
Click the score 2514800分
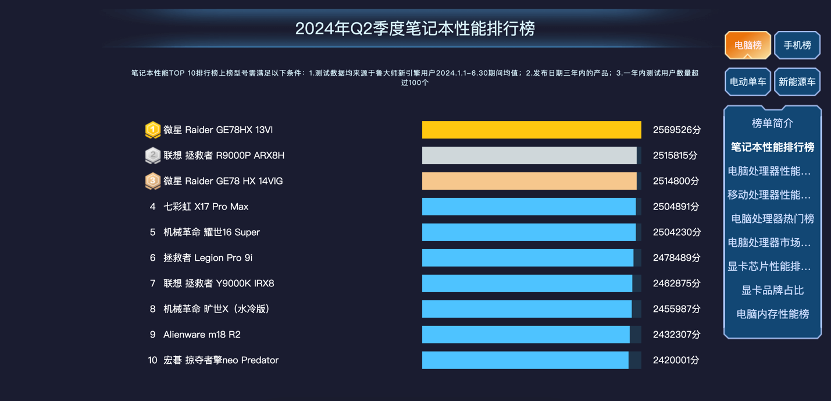(676, 181)
